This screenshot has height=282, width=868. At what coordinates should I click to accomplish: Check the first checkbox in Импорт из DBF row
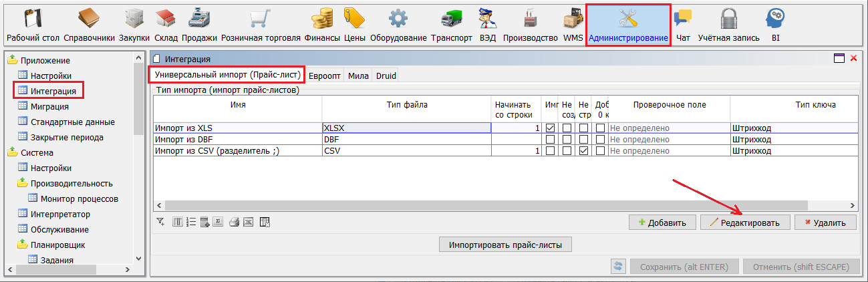(x=551, y=140)
